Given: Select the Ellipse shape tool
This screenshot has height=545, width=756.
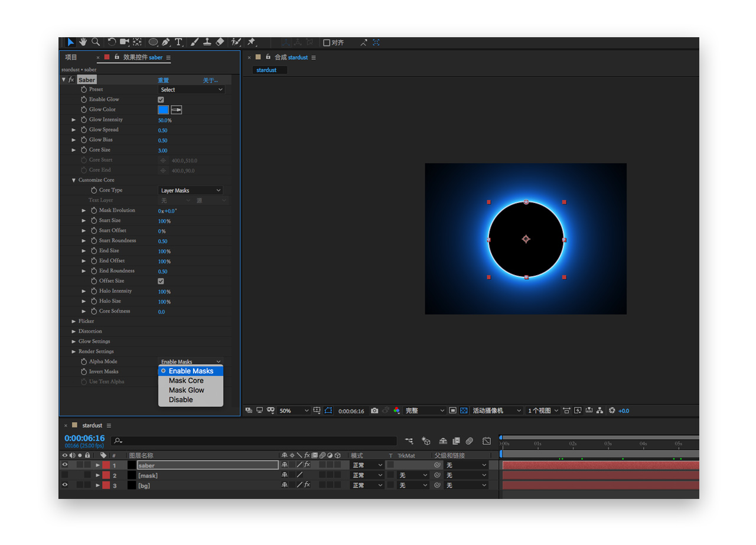Looking at the screenshot, I should pos(154,42).
